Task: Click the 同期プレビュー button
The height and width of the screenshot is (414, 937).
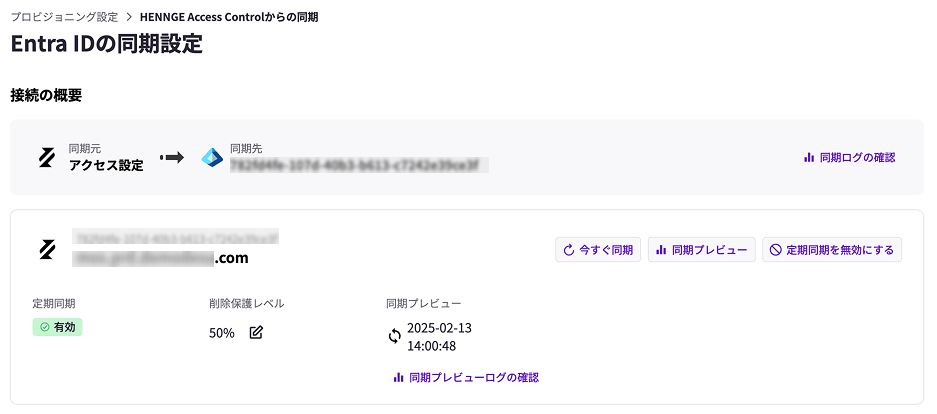Action: pos(702,250)
